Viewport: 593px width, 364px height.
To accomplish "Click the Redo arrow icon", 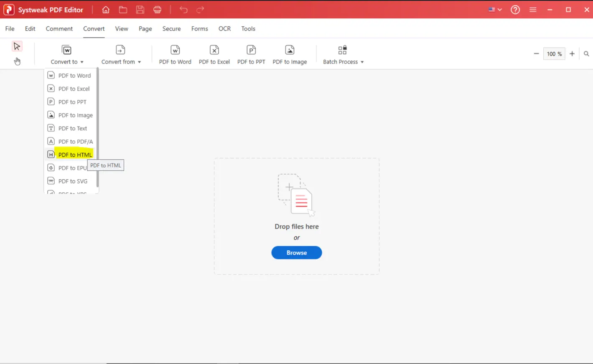I will click(200, 10).
